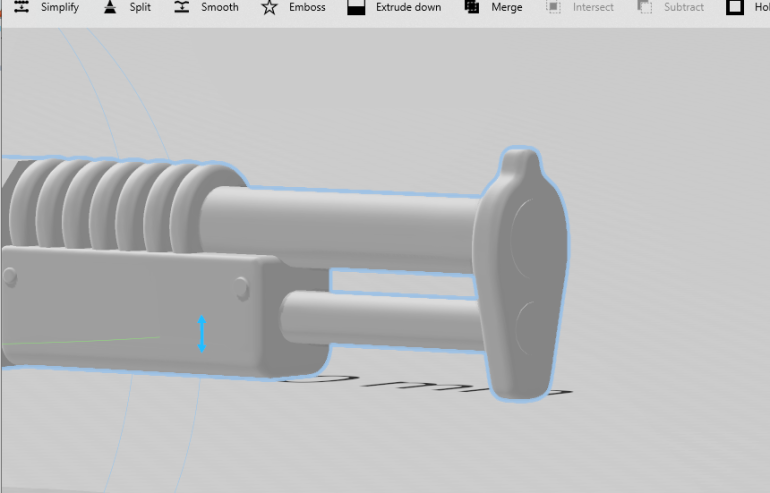Click the Simplify tool icon
Image resolution: width=770 pixels, height=493 pixels.
pyautogui.click(x=21, y=7)
